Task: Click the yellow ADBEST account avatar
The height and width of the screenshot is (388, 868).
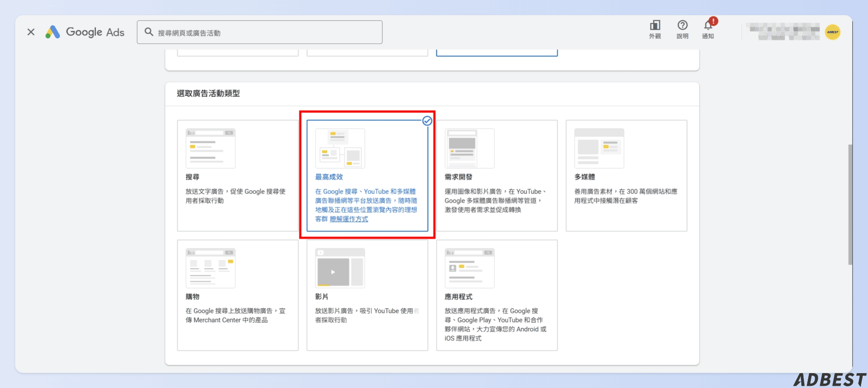Action: coord(833,32)
